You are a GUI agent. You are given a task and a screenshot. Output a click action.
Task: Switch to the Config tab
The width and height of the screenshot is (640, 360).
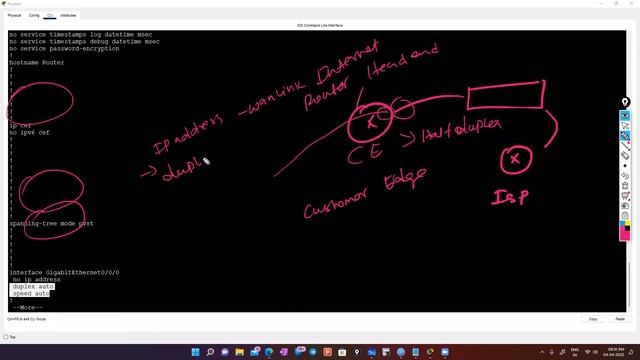(x=34, y=16)
